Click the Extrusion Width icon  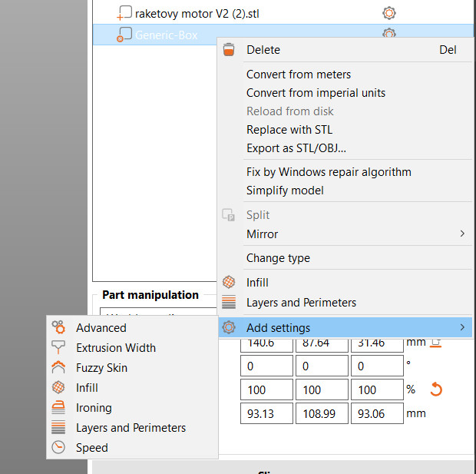(x=58, y=348)
